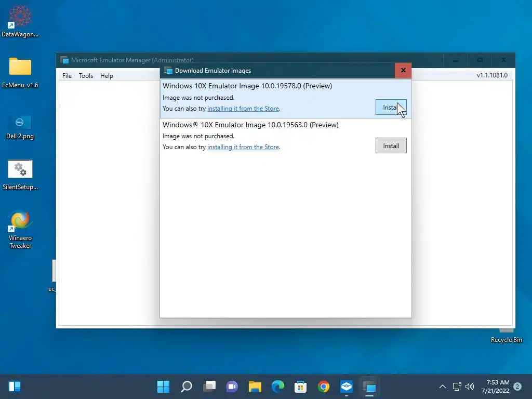Select the 10.0.19578.0 emulator image title
The width and height of the screenshot is (532, 399).
tap(247, 86)
